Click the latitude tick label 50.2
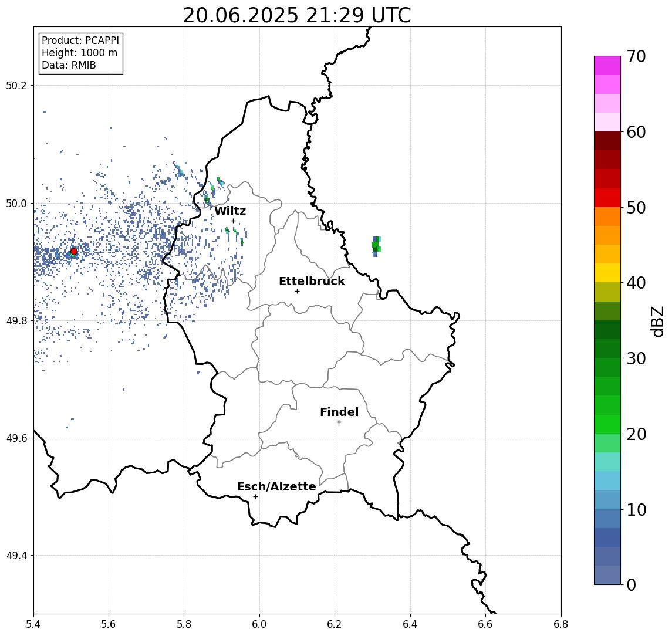 16,85
